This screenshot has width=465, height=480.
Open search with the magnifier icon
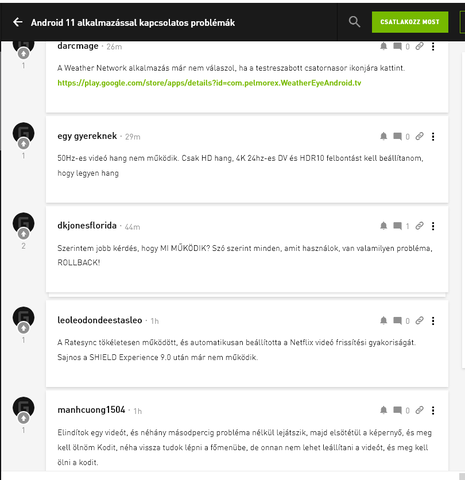[x=354, y=22]
